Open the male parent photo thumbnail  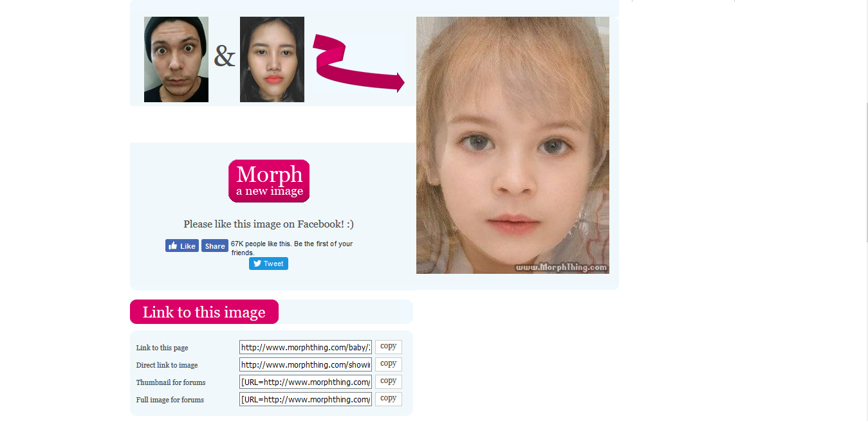pos(176,59)
